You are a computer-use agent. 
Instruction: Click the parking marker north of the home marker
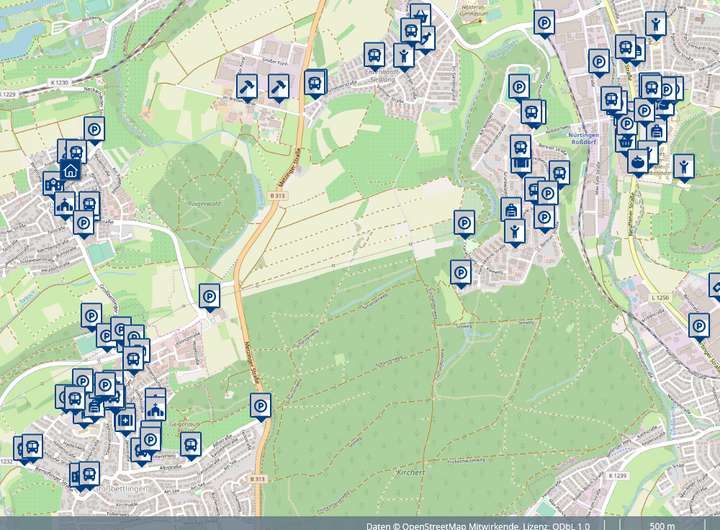[94, 129]
